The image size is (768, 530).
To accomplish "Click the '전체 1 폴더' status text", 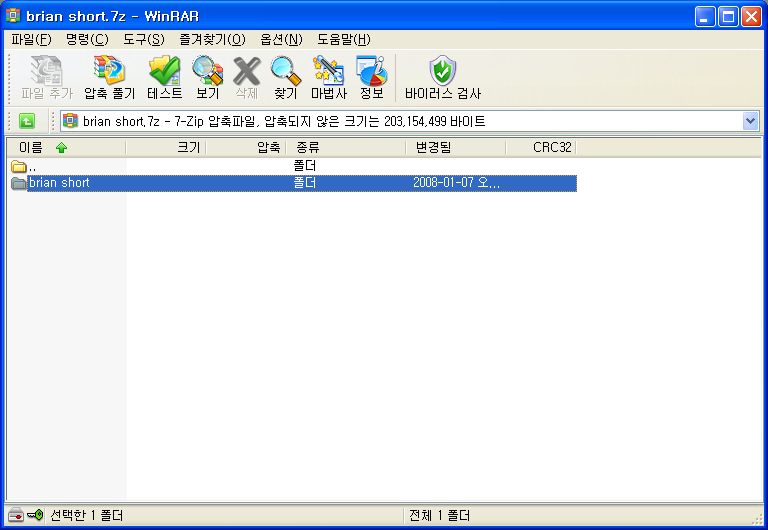I will click(439, 515).
